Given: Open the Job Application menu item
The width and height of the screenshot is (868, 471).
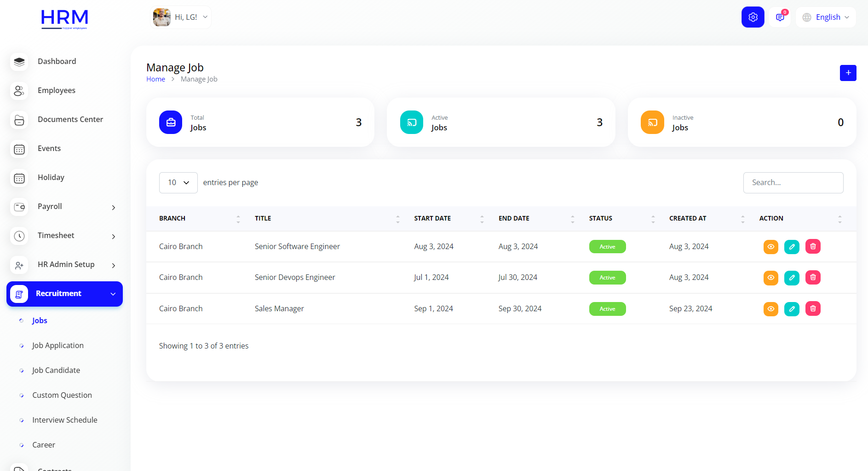Looking at the screenshot, I should pos(58,345).
